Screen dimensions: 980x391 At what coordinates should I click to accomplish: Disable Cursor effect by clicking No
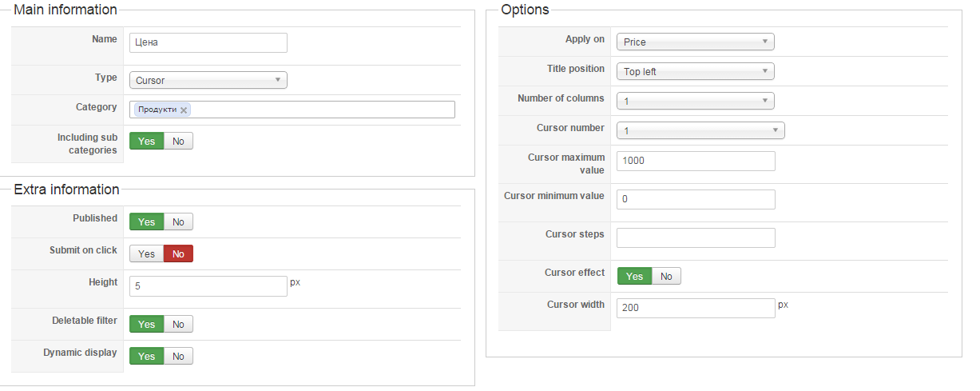click(x=666, y=276)
